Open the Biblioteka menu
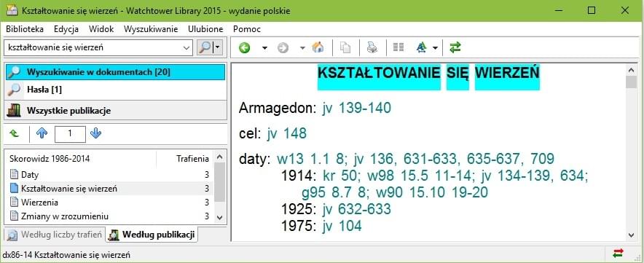The height and width of the screenshot is (263, 644). pyautogui.click(x=25, y=29)
